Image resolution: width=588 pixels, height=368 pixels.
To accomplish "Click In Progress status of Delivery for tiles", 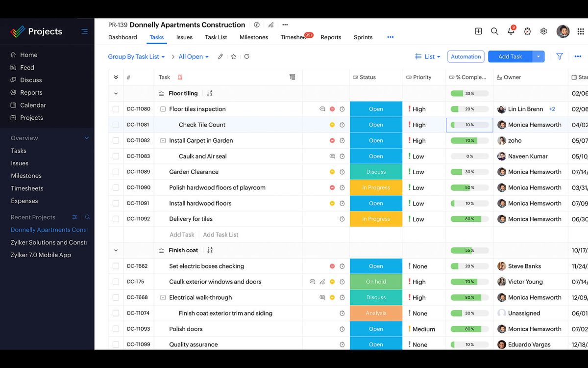I will (x=376, y=219).
